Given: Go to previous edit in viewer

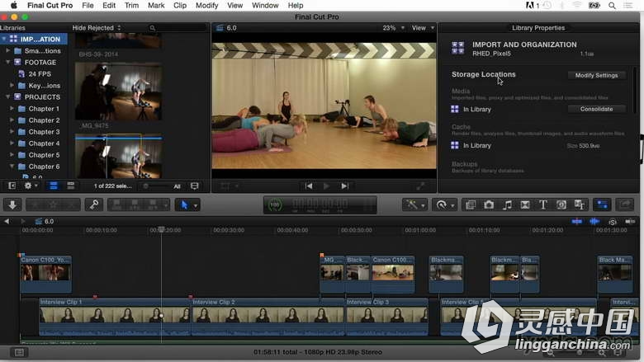Looking at the screenshot, I should click(x=309, y=186).
